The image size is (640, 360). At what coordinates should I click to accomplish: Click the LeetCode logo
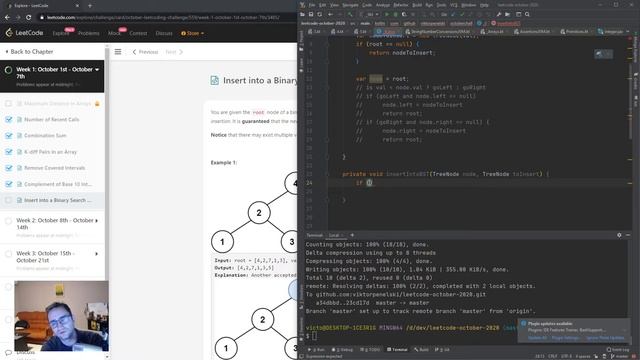click(x=24, y=33)
